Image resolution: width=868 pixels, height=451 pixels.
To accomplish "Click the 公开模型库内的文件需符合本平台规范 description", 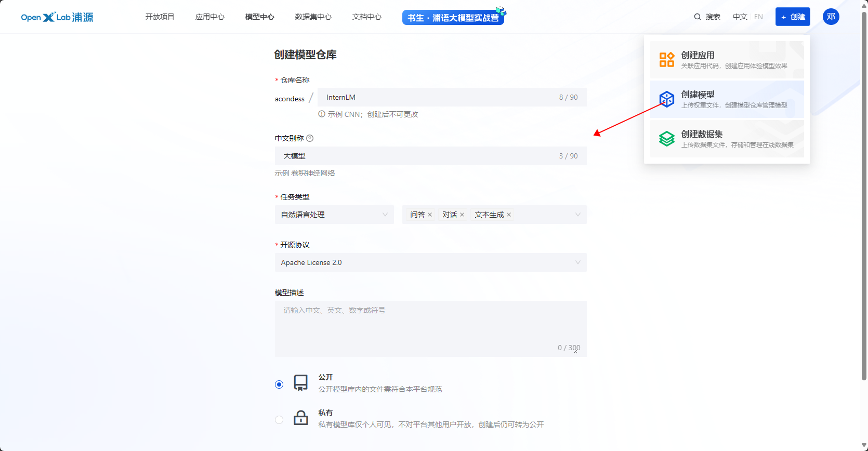I will 380,389.
